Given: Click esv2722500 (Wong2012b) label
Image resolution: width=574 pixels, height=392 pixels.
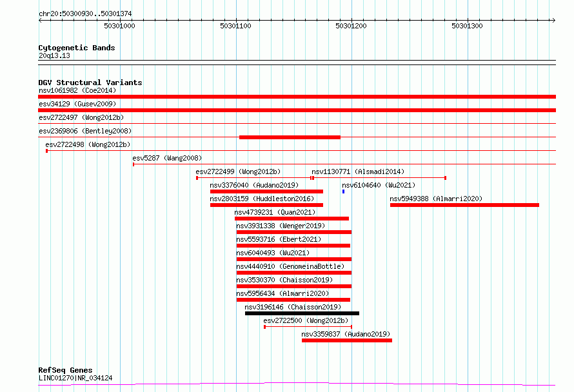Looking at the screenshot, I should tap(306, 320).
